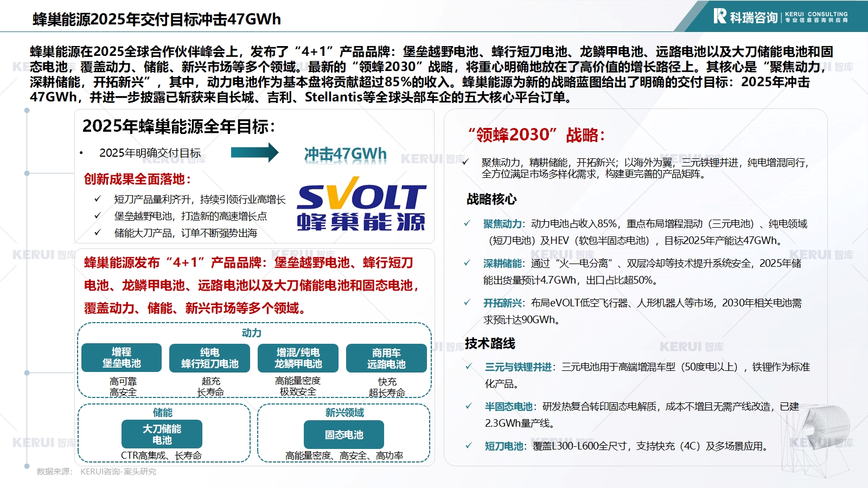This screenshot has height=488, width=868.
Task: Click the checkmark before 短刀产品量利齐升
Action: click(x=98, y=199)
